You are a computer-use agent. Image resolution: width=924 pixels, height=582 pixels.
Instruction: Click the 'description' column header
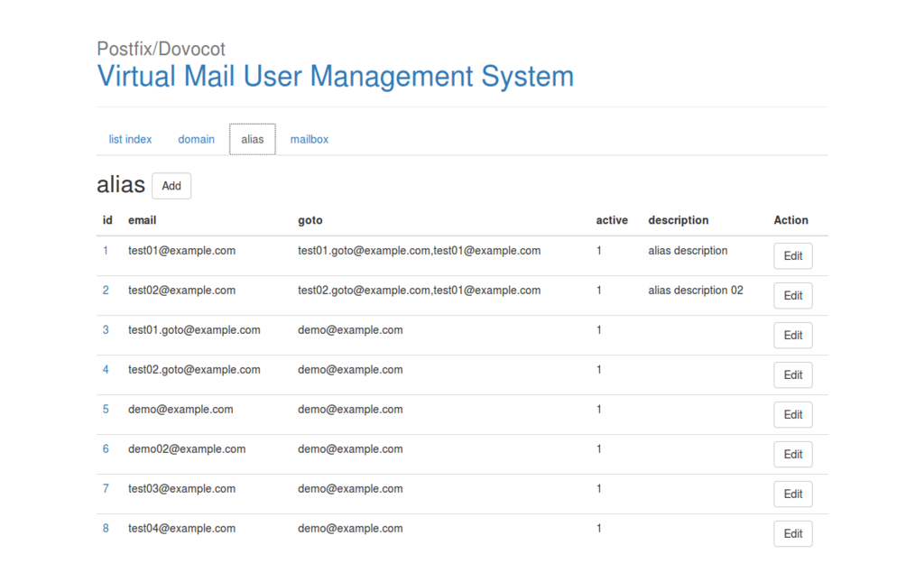click(679, 220)
